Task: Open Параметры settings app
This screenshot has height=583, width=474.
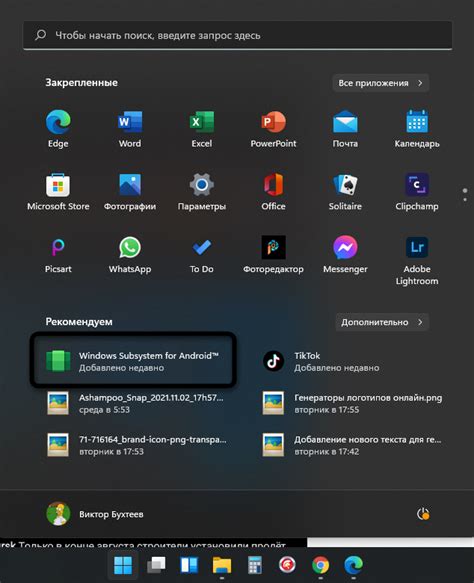Action: [x=201, y=191]
